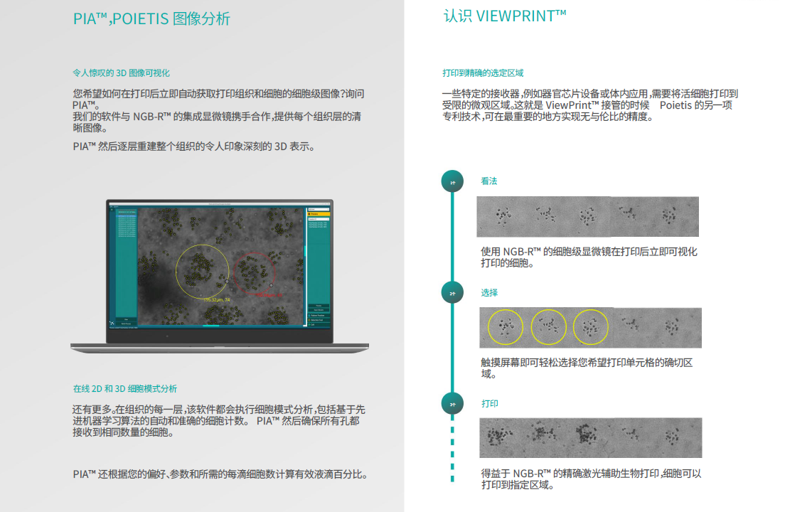
Task: Click the yellow Process header in right panel
Action: click(318, 214)
